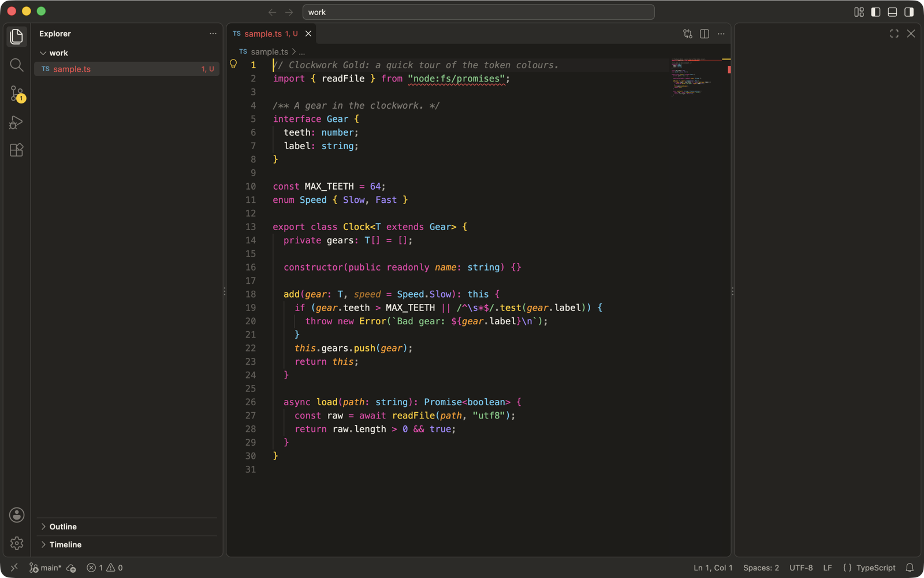Toggle the bottom Panel visibility
Screen dimensions: 924x578
(892, 12)
